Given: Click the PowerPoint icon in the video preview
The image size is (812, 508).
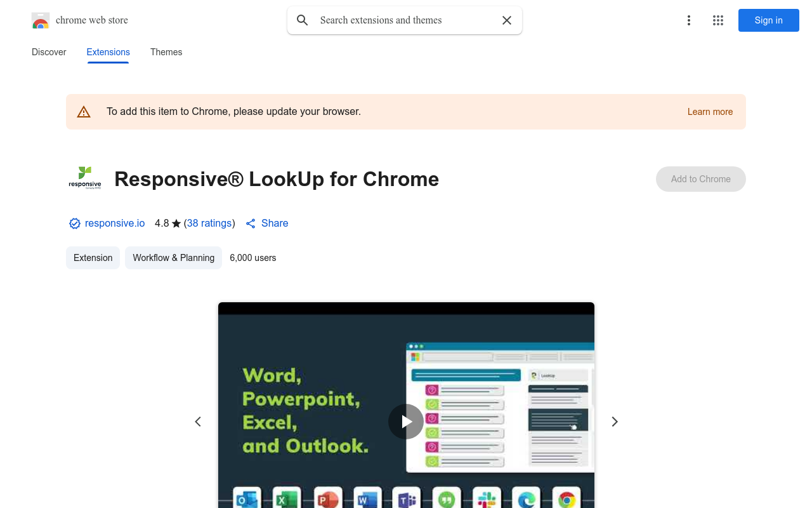Looking at the screenshot, I should coord(328,498).
